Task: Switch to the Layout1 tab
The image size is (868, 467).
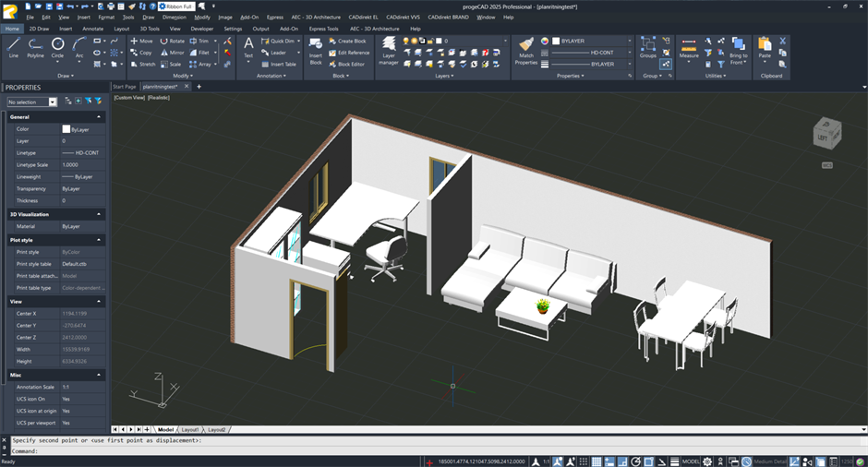Action: (190, 430)
